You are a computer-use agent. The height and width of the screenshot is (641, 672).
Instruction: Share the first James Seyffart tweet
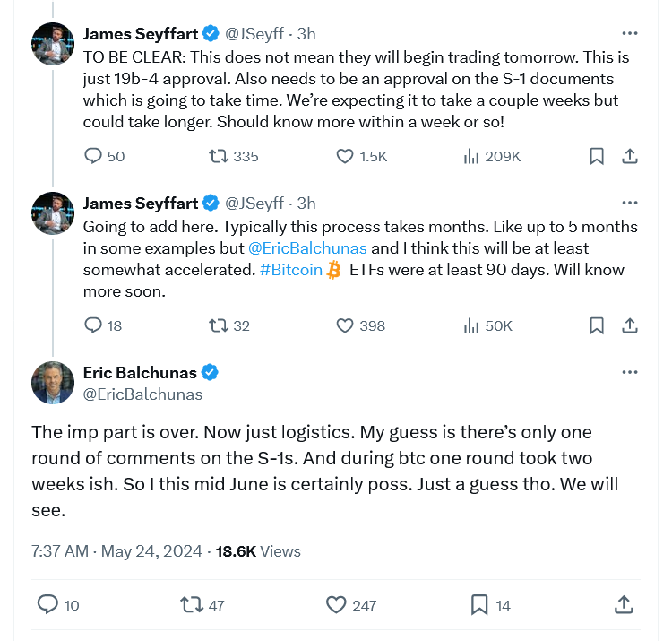(630, 156)
